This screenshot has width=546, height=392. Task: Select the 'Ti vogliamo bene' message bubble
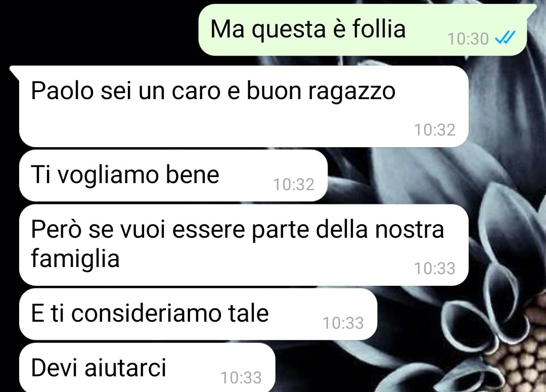[x=173, y=176]
